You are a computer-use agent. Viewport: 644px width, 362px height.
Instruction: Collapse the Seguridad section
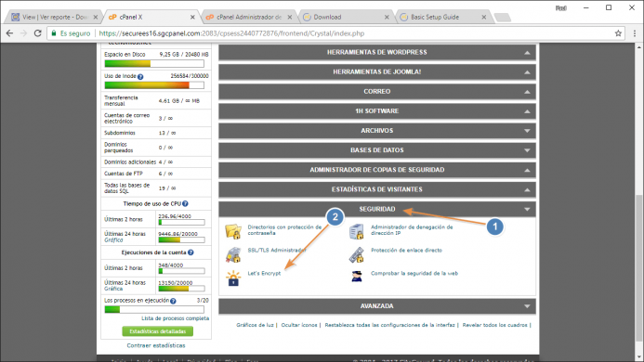pos(527,210)
